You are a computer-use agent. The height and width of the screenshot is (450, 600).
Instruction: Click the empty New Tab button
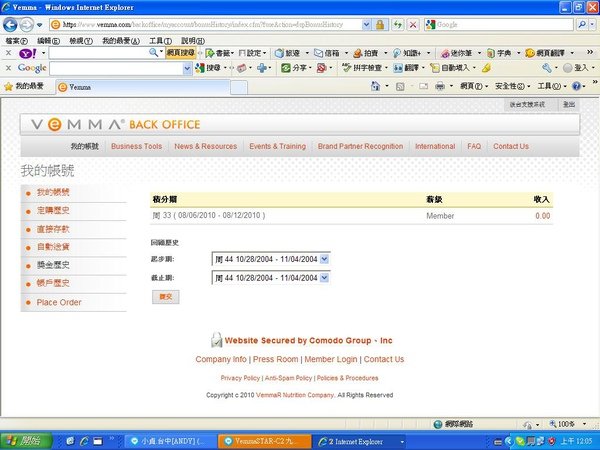239,88
